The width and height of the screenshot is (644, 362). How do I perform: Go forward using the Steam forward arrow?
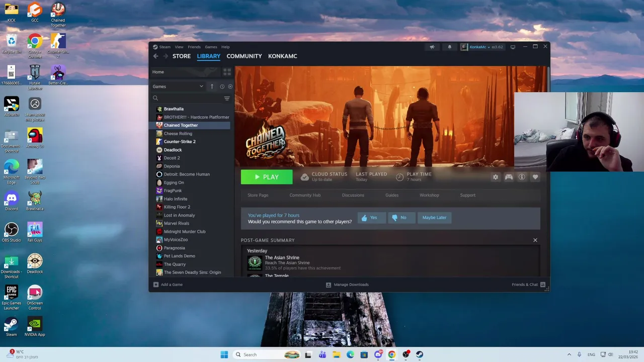pos(165,56)
